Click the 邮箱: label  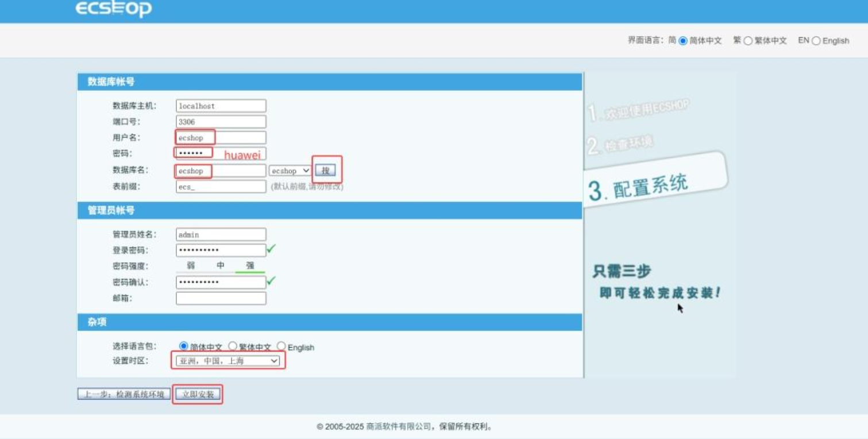(122, 298)
